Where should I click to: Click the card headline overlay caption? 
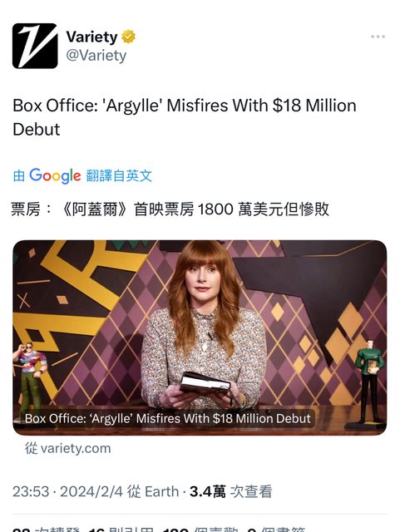click(168, 418)
